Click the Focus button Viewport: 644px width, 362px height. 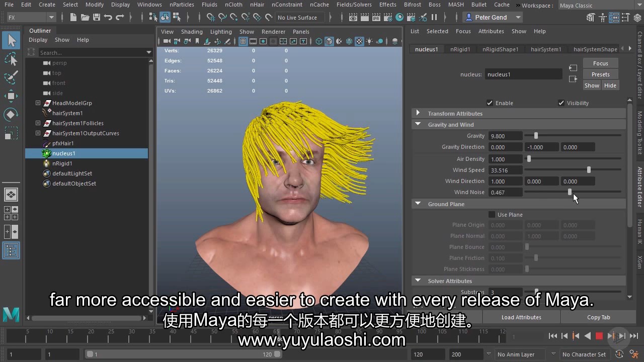pyautogui.click(x=600, y=63)
